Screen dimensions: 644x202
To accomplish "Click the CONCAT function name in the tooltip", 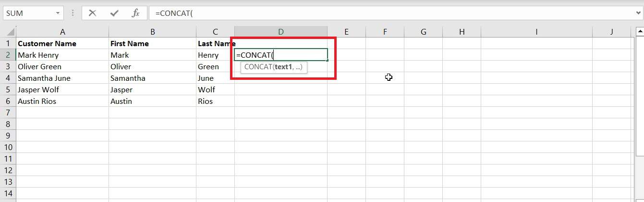I will pyautogui.click(x=258, y=67).
